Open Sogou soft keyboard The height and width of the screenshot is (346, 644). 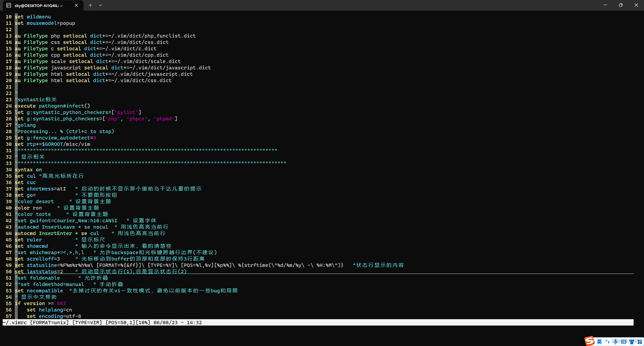pyautogui.click(x=624, y=341)
